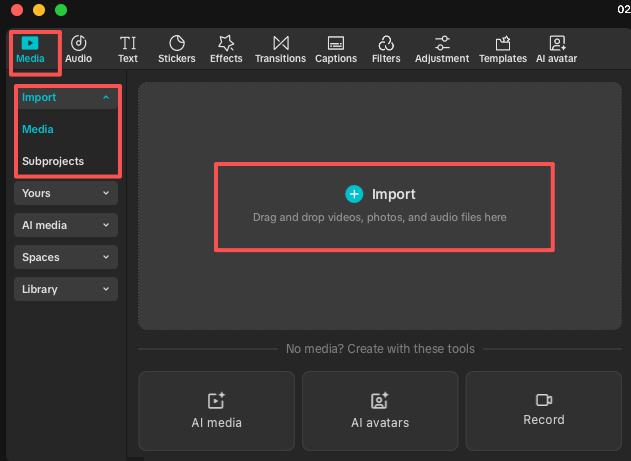The width and height of the screenshot is (631, 461).
Task: Open the Audio tool icon
Action: pos(78,43)
